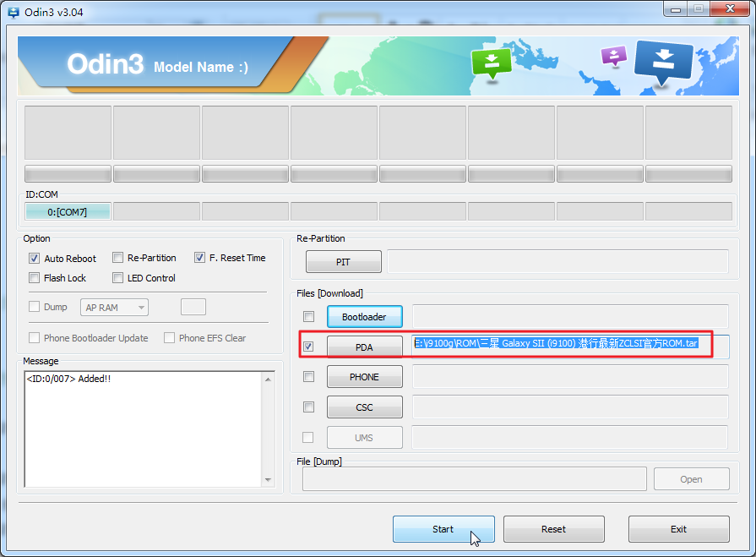Tick the PHONE file checkbox
756x557 pixels.
pyautogui.click(x=308, y=376)
